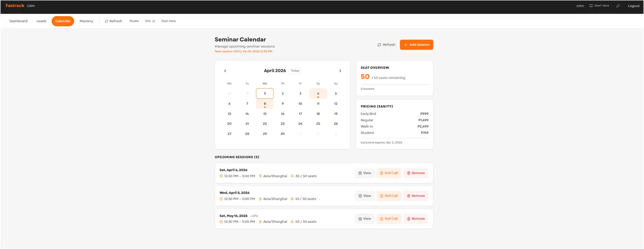This screenshot has width=644, height=249.
Task: Click the Fastrack CRM logo
Action: pos(20,6)
